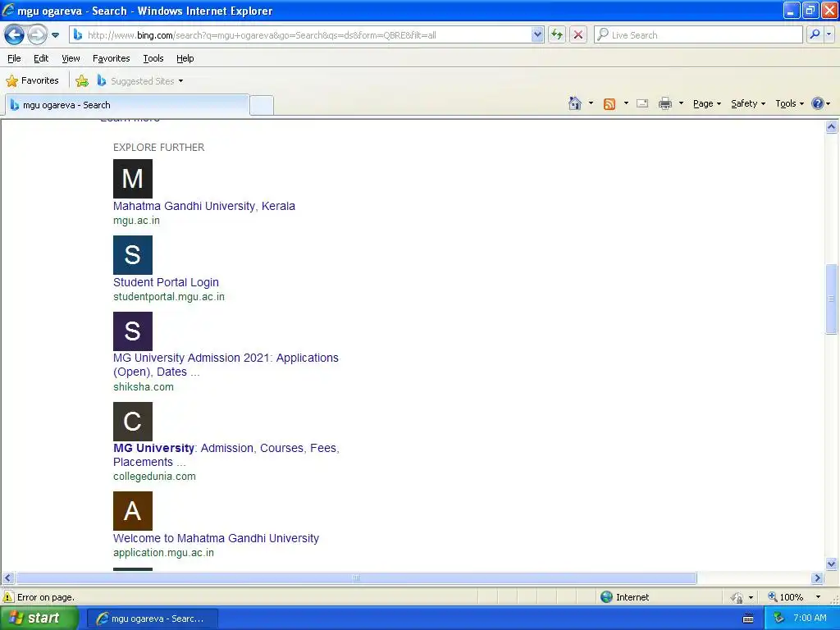Open 'Mahatma Gandhi University, Kerala' link
Screen dimensions: 840x630
point(204,206)
